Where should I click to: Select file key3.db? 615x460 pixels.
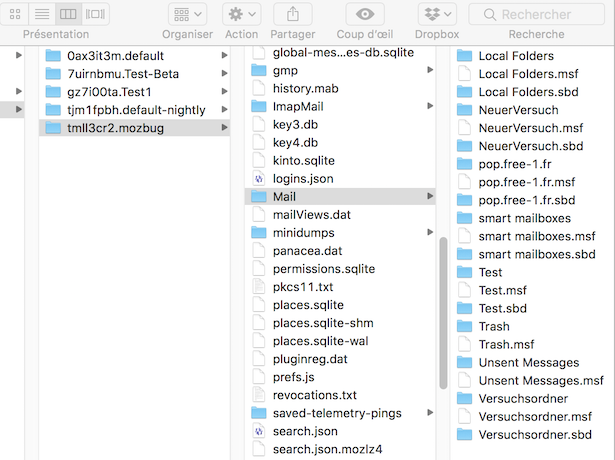(x=295, y=125)
